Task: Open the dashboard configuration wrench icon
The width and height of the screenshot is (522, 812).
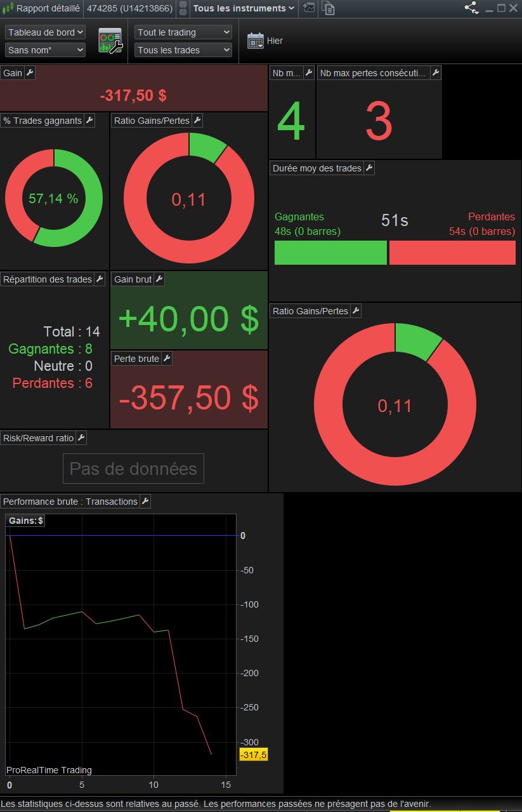Action: (110, 41)
